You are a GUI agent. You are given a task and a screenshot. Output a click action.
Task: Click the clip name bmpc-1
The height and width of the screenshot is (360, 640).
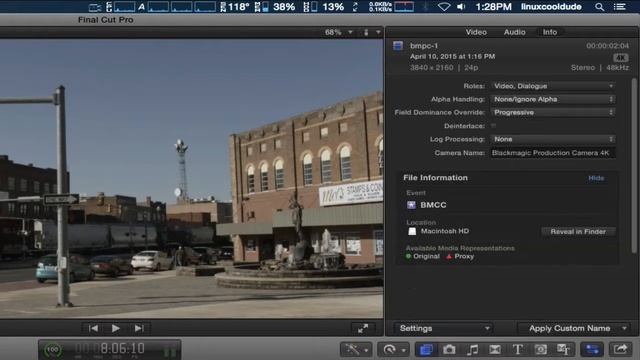pos(424,46)
